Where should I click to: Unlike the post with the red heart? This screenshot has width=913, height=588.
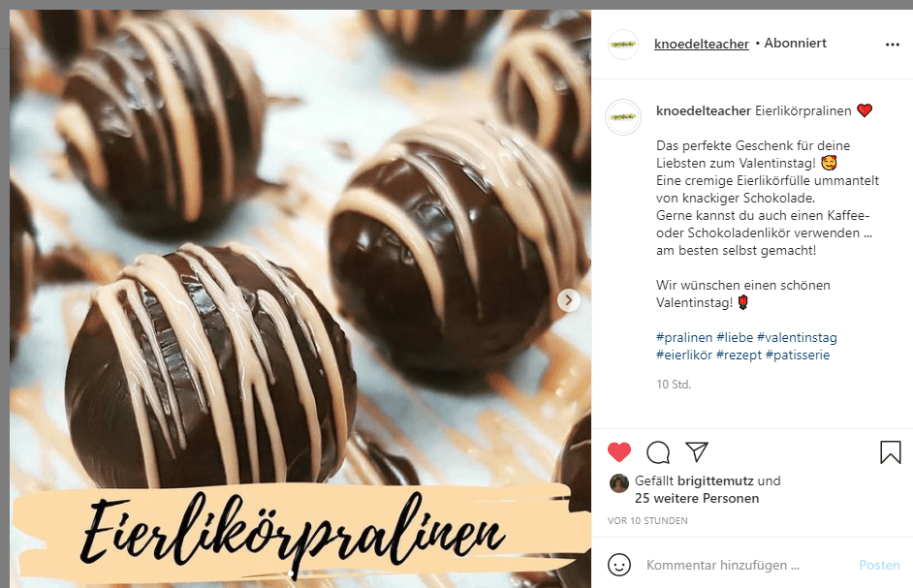pos(619,451)
